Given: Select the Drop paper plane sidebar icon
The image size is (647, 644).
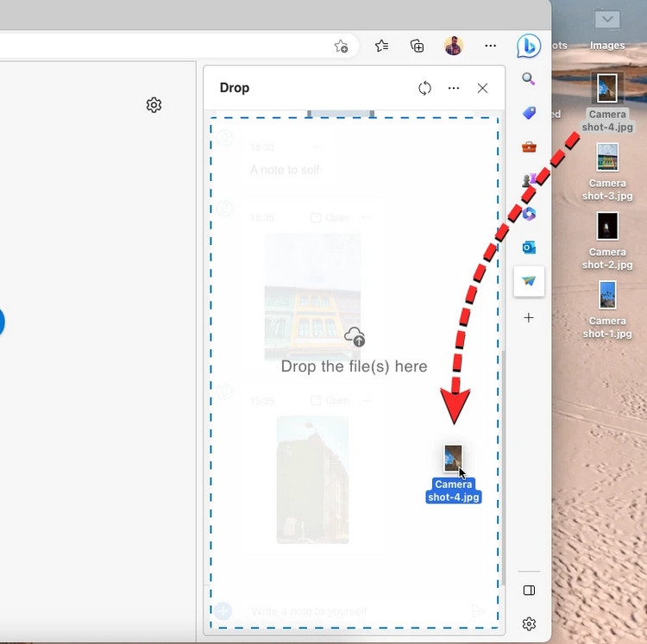Looking at the screenshot, I should tap(529, 281).
